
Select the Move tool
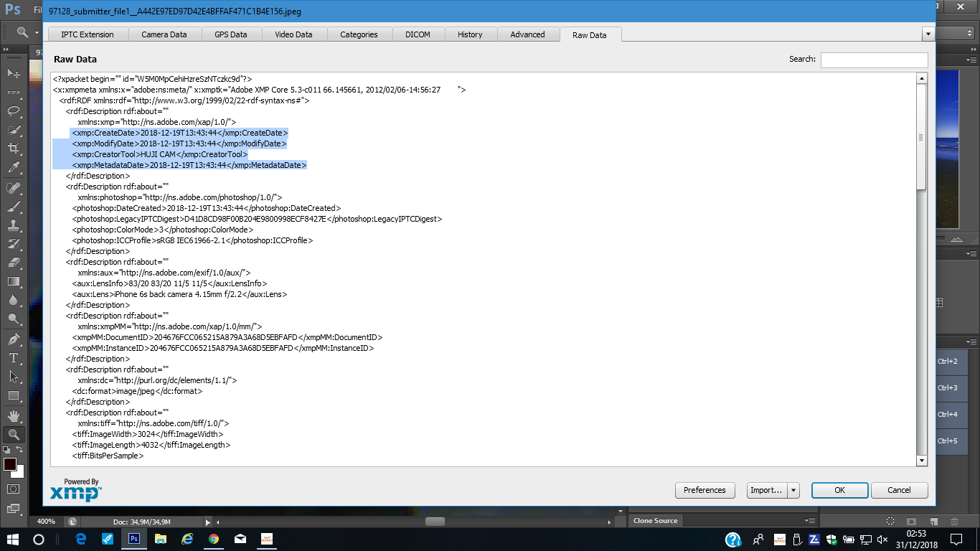(14, 73)
